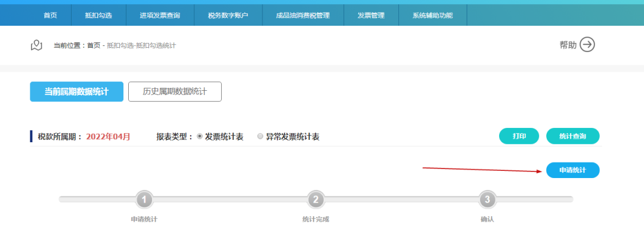Viewport: 644px width, 242px height.
Task: Switch to 当前属期数据统计 tab
Action: point(76,91)
